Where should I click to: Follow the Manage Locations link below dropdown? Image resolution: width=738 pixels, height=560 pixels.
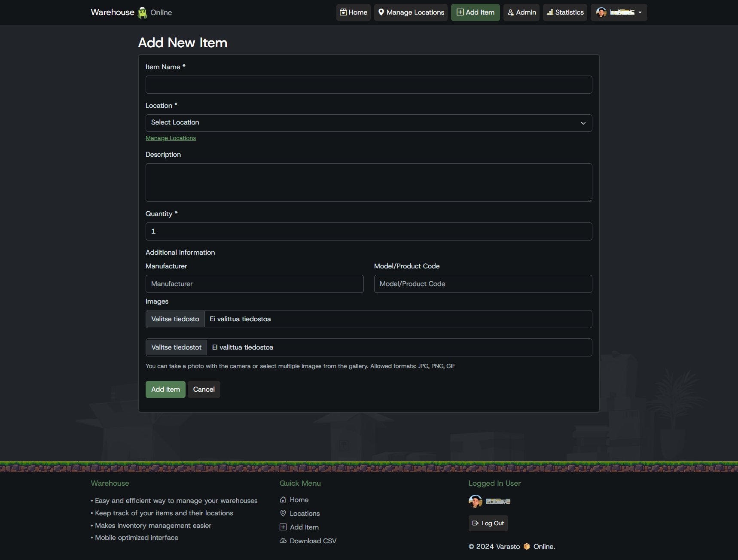[x=171, y=138]
